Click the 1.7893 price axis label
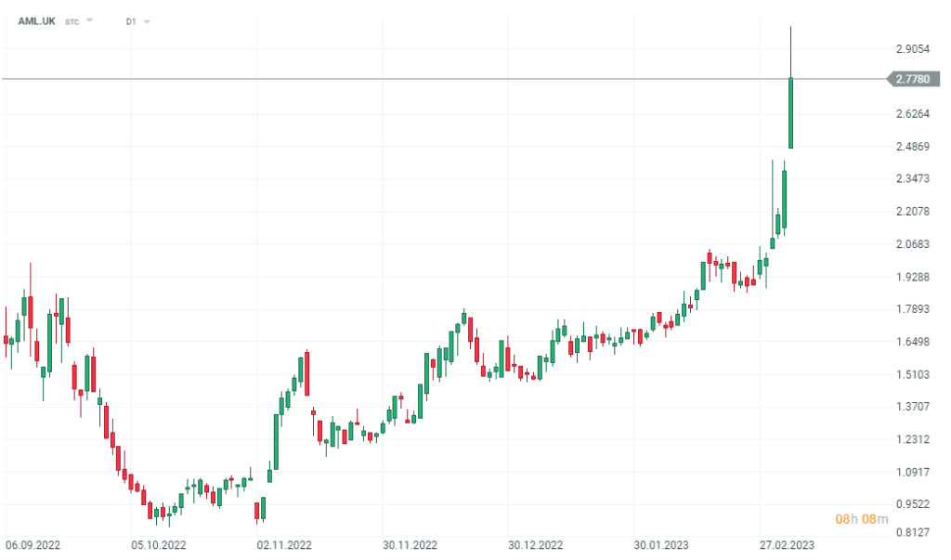 point(913,309)
